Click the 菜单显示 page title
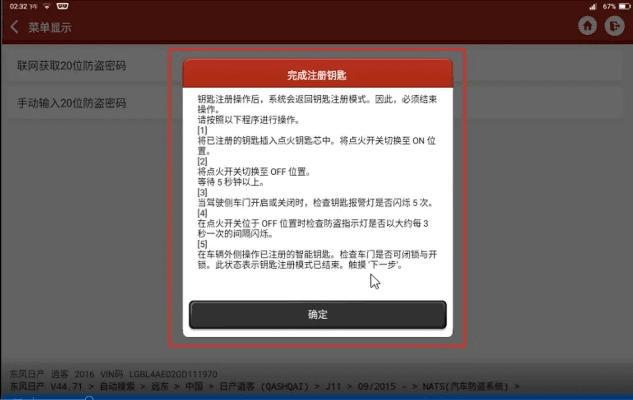The height and width of the screenshot is (400, 633). (x=50, y=27)
